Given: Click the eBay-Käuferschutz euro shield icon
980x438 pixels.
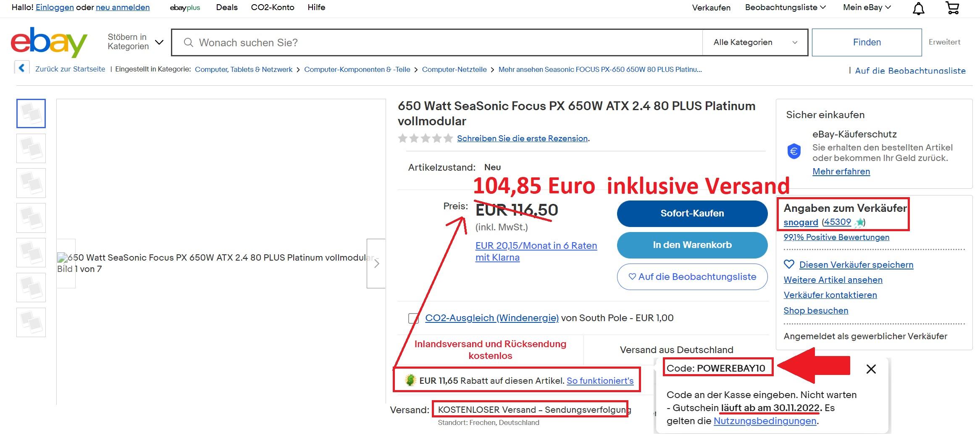Looking at the screenshot, I should pos(794,151).
